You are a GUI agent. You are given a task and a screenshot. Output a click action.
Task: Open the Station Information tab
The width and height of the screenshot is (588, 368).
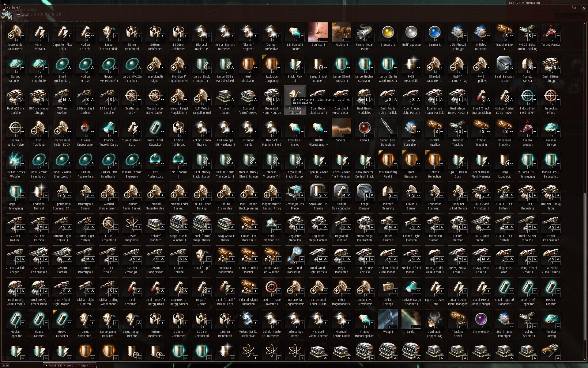coord(524,2)
